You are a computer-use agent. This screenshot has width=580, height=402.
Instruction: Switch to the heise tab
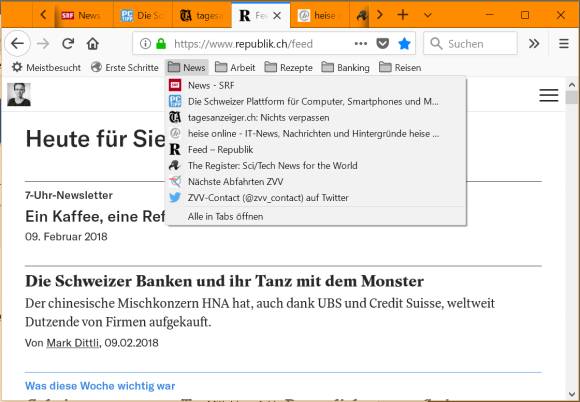tap(320, 16)
